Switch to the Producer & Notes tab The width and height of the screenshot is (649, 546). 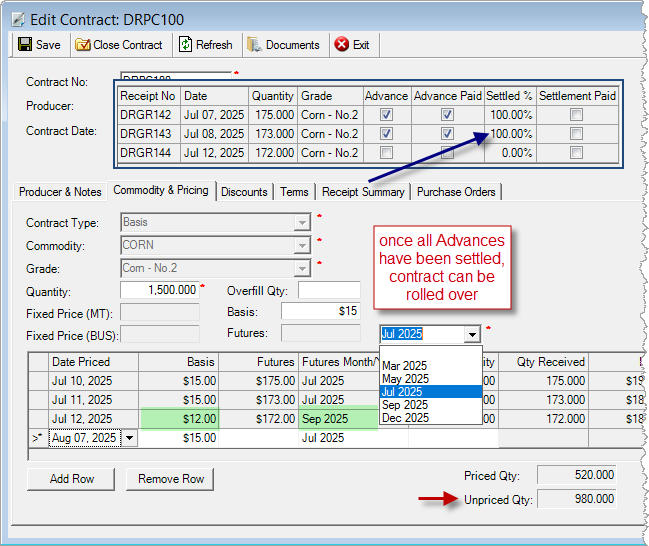(x=60, y=192)
